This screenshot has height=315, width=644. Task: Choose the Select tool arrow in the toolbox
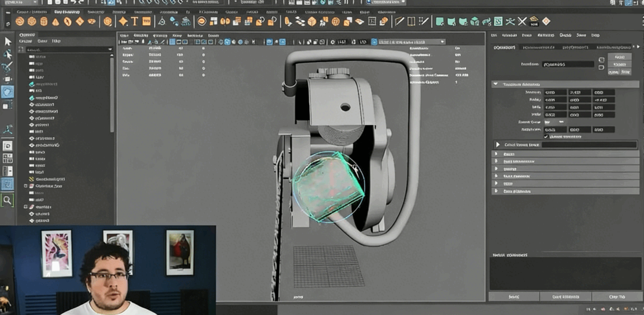click(x=8, y=41)
